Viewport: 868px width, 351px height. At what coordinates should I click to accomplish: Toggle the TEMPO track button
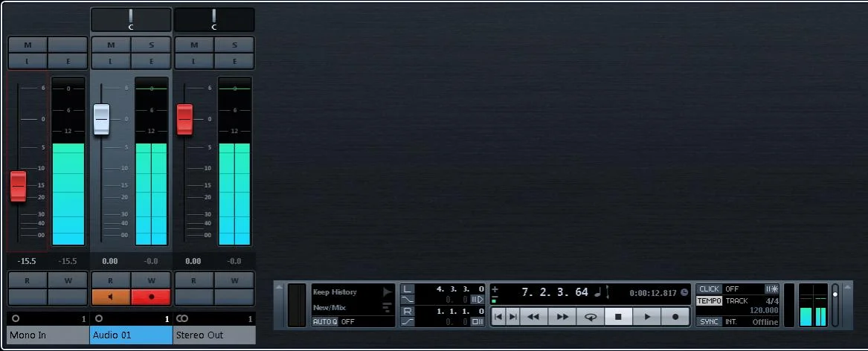click(709, 301)
